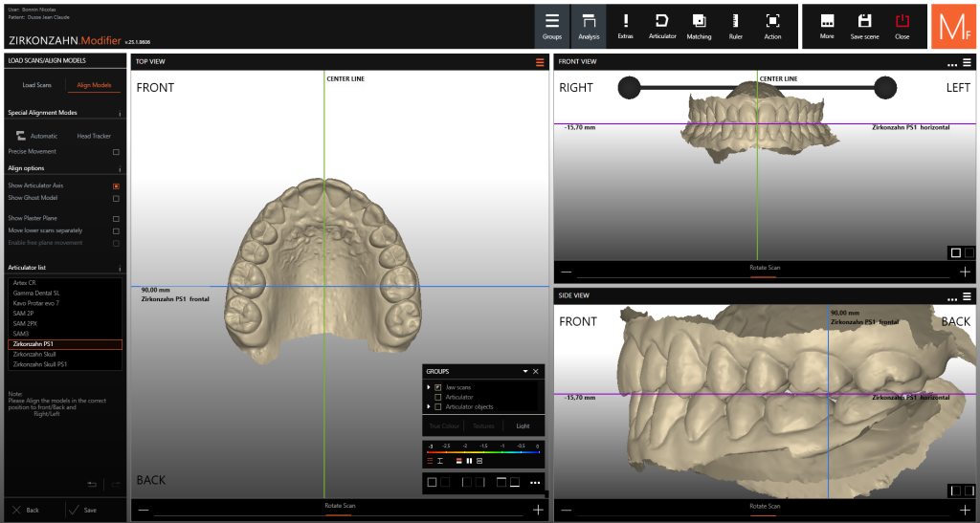Open the Top View hamburger menu
980x523 pixels.
tap(540, 62)
